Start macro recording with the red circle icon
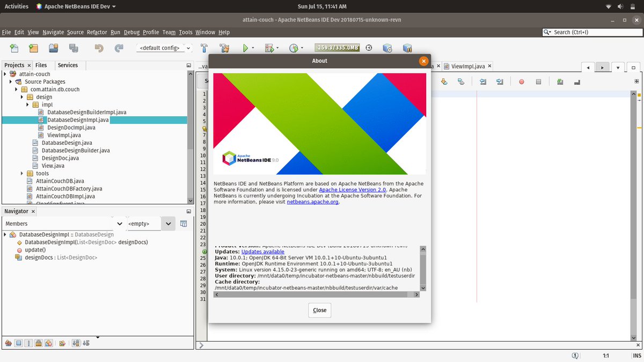644x362 pixels. pyautogui.click(x=521, y=82)
